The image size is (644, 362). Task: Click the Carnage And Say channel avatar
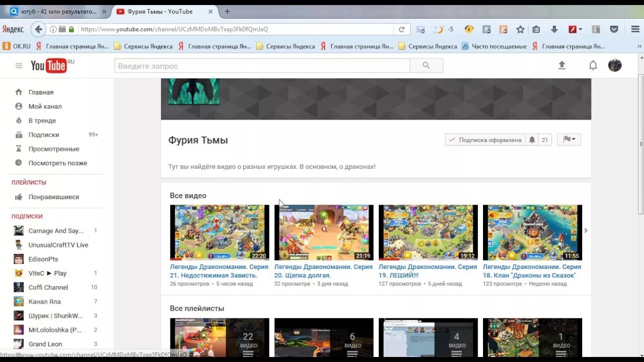[x=19, y=231]
